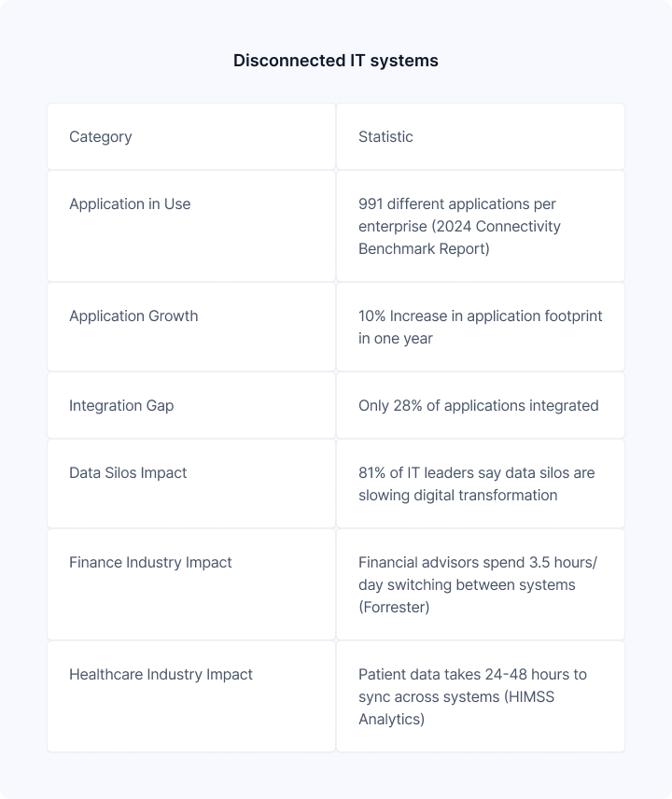The height and width of the screenshot is (799, 672).
Task: Click the Forrester source mention
Action: tap(394, 608)
